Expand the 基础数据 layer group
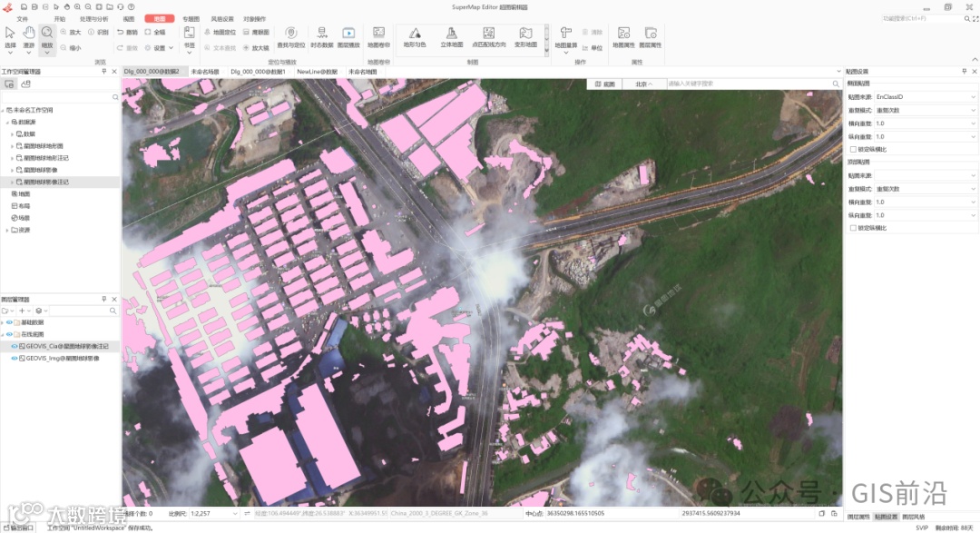This screenshot has height=533, width=980. [4, 322]
